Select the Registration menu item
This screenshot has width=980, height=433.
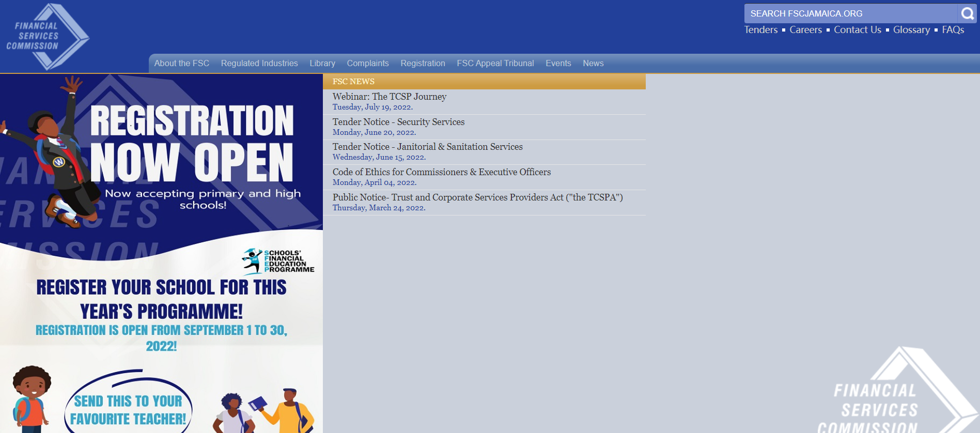coord(423,63)
